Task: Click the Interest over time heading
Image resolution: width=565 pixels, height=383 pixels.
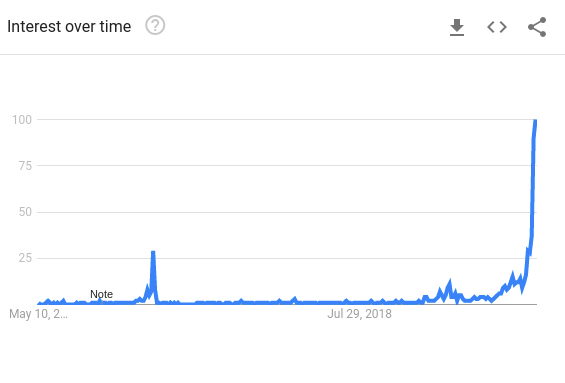Action: point(69,27)
